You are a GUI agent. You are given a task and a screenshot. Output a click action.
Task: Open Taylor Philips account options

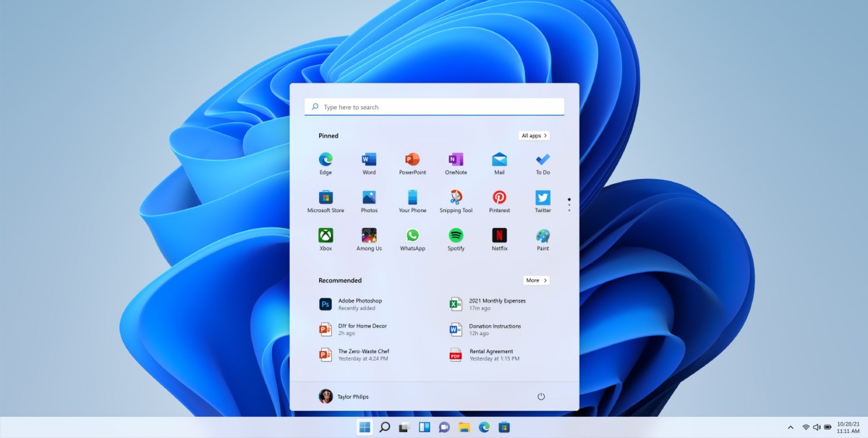coord(345,397)
